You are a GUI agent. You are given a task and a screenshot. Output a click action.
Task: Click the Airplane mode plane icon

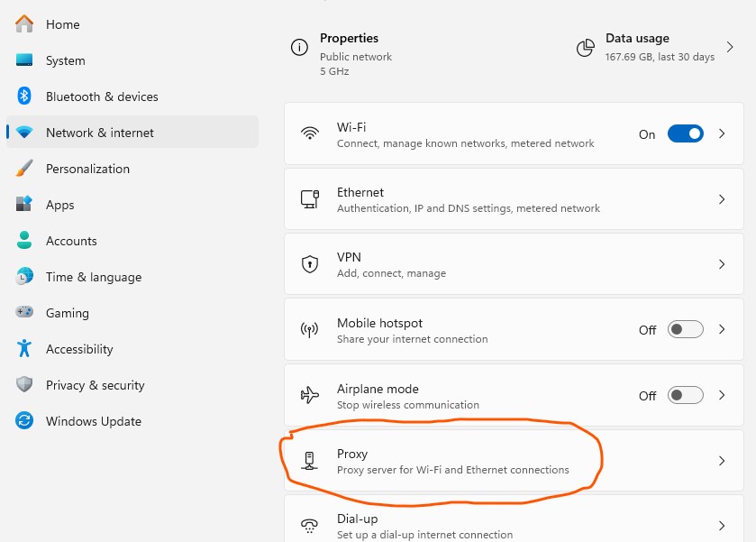pyautogui.click(x=310, y=395)
